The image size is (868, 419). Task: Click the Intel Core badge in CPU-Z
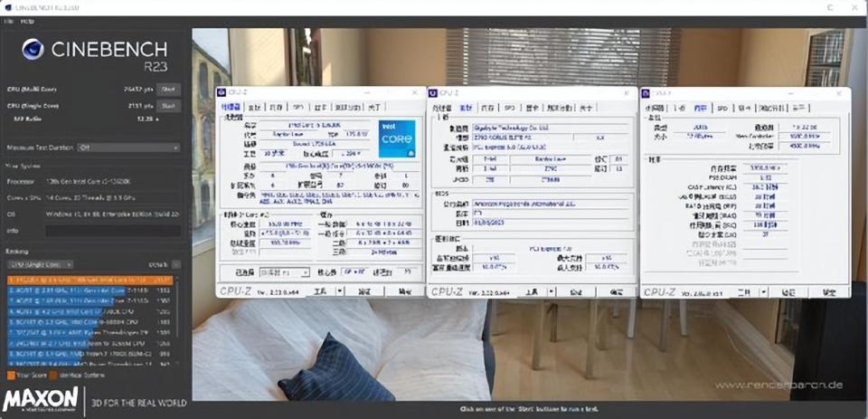397,146
